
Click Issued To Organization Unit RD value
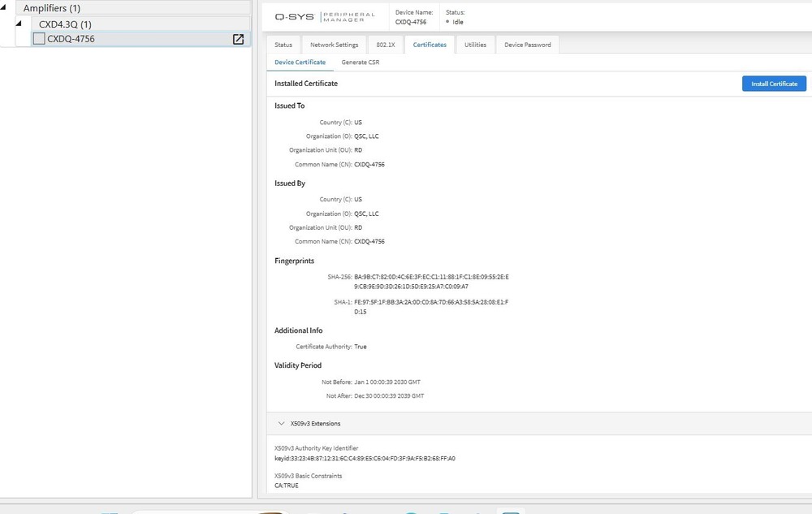(358, 150)
